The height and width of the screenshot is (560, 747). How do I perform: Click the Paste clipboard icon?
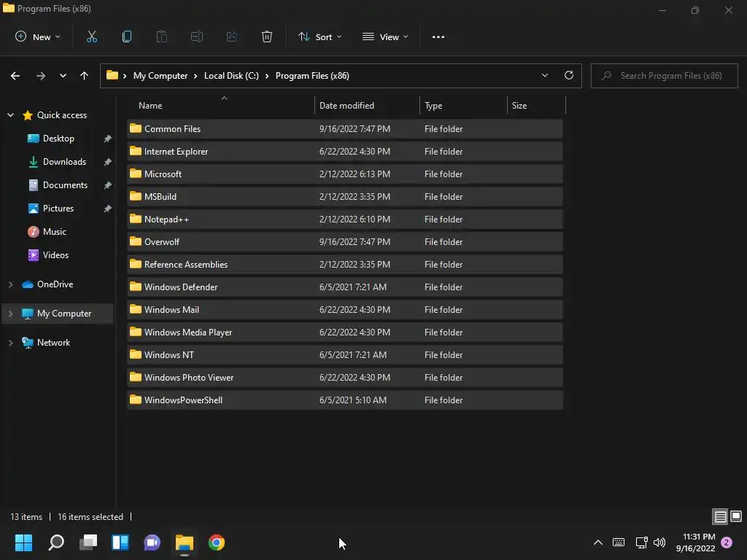point(162,36)
